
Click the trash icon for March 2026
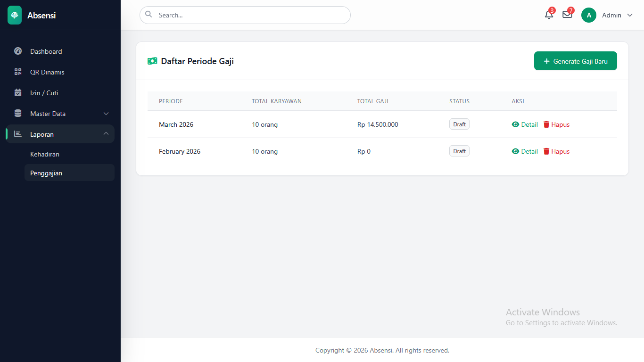pyautogui.click(x=546, y=124)
